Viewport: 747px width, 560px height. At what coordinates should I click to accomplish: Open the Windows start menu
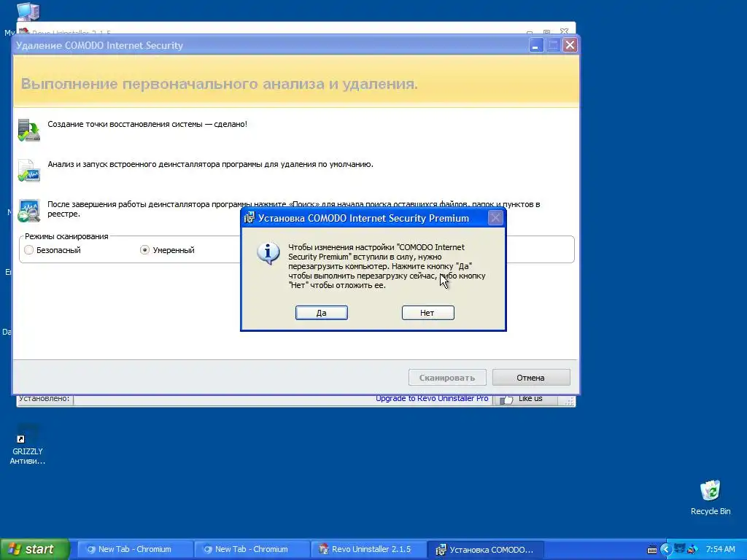tap(35, 549)
